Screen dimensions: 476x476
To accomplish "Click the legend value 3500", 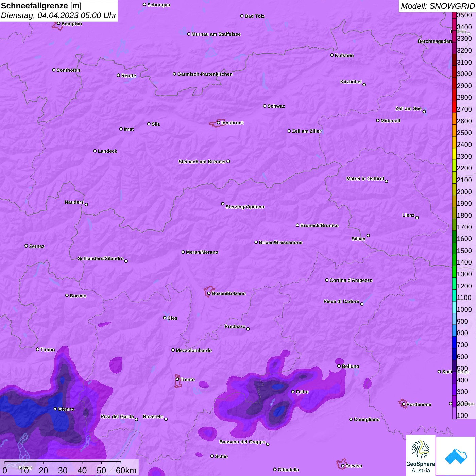I will pyautogui.click(x=464, y=15).
